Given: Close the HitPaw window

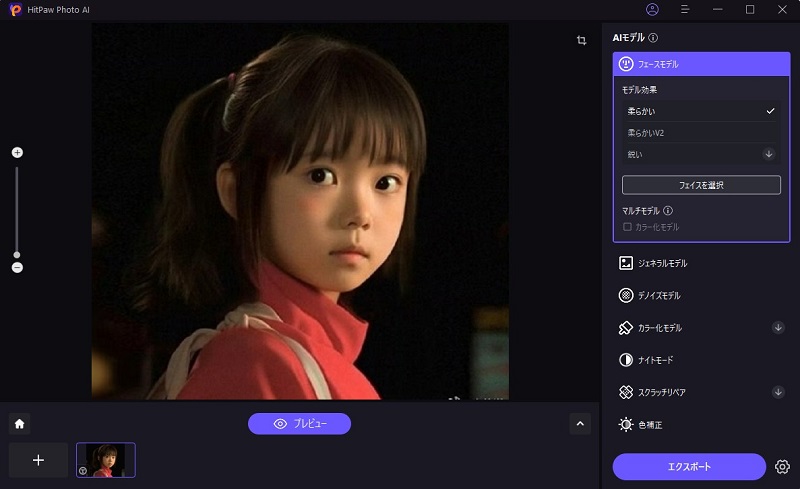Looking at the screenshot, I should [x=782, y=10].
